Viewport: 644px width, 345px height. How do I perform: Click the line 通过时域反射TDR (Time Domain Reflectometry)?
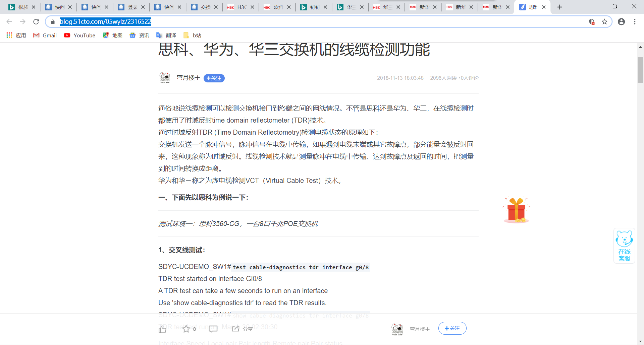(x=268, y=133)
